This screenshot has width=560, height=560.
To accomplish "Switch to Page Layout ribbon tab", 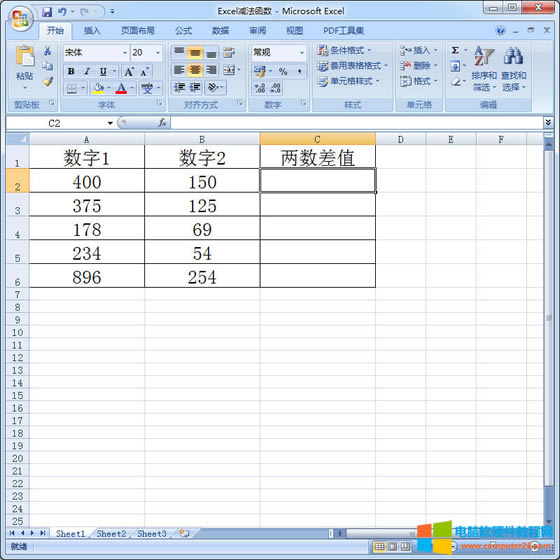I will coord(138,31).
